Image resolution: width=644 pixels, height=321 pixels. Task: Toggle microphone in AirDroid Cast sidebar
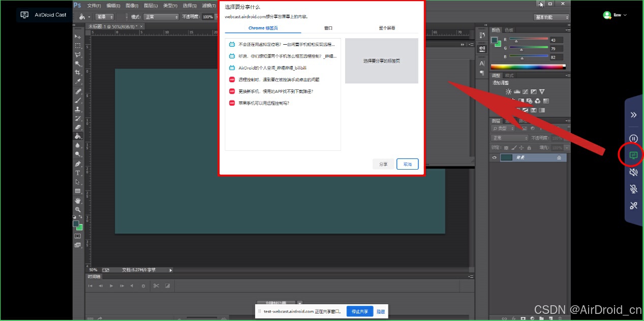click(633, 189)
